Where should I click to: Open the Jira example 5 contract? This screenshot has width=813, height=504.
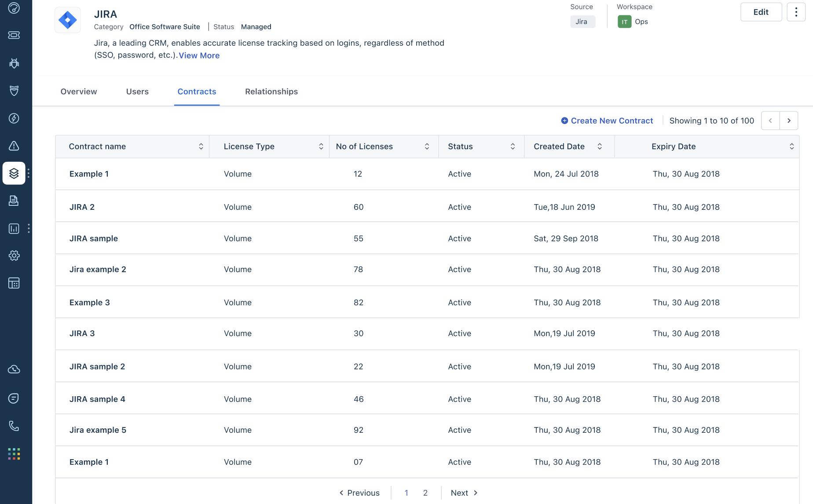coord(98,430)
